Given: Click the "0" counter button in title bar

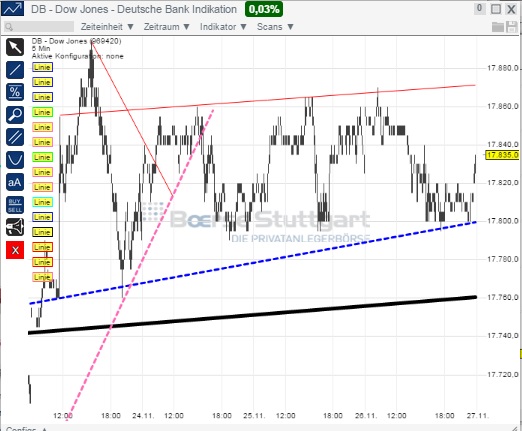Looking at the screenshot, I should point(479,8).
